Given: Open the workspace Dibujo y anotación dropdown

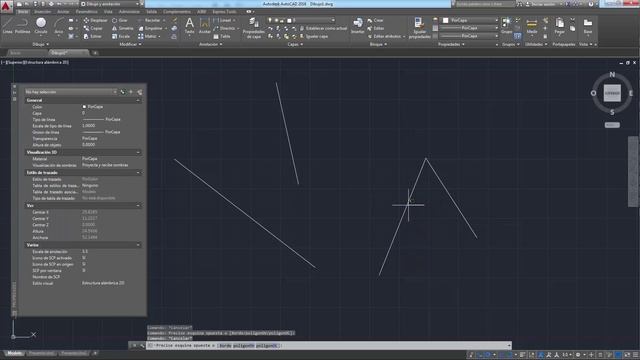Looking at the screenshot, I should pos(109,4).
